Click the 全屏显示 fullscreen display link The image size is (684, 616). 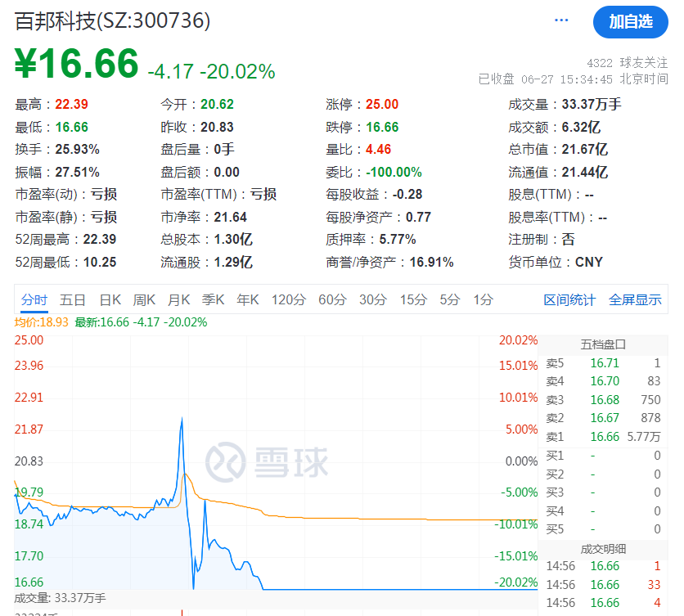[x=635, y=300]
